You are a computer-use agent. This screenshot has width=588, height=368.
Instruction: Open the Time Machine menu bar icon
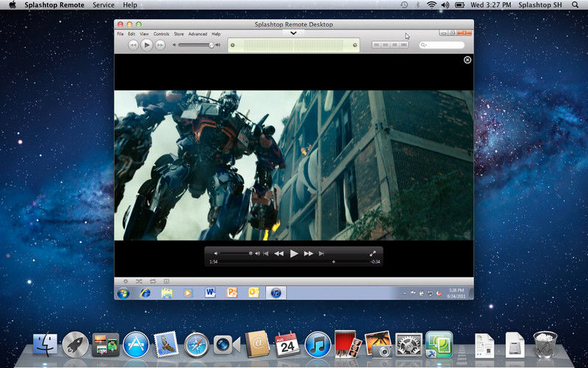404,5
